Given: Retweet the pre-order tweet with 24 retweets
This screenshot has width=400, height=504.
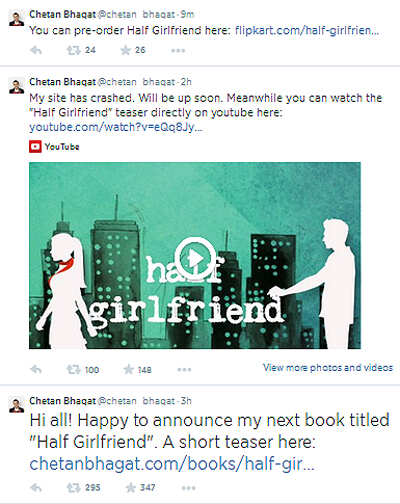Looking at the screenshot, I should pyautogui.click(x=74, y=50).
